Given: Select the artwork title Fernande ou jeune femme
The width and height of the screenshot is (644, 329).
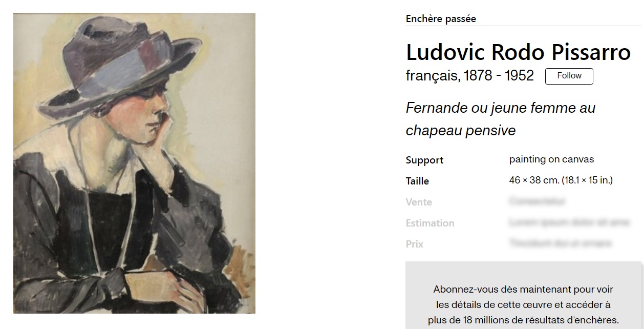Looking at the screenshot, I should coord(500,119).
